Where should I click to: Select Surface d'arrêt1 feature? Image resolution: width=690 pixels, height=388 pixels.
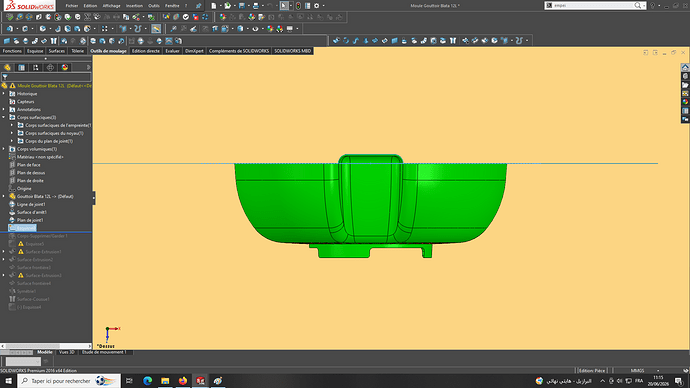pos(32,212)
